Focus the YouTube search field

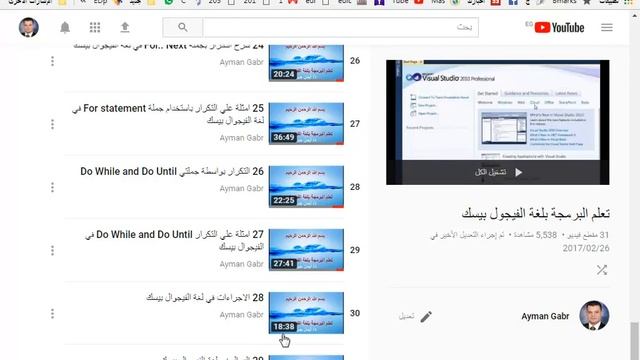pyautogui.click(x=340, y=27)
